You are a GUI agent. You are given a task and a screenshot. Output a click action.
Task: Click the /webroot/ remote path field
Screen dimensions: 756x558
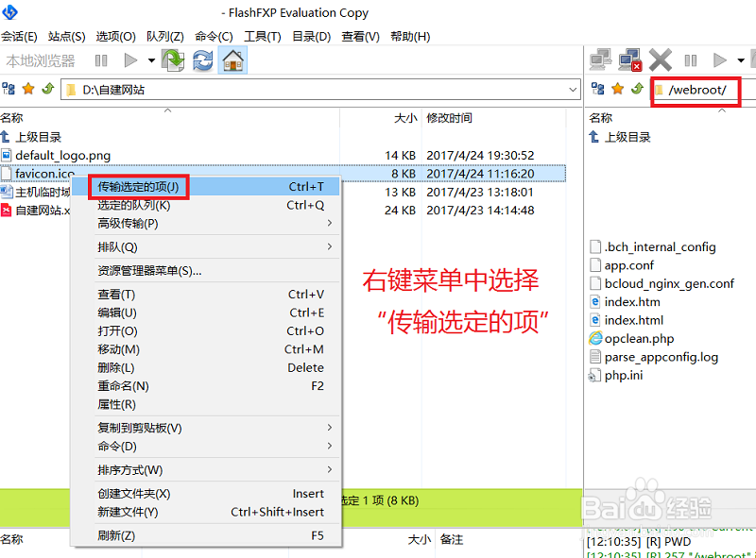(x=696, y=90)
